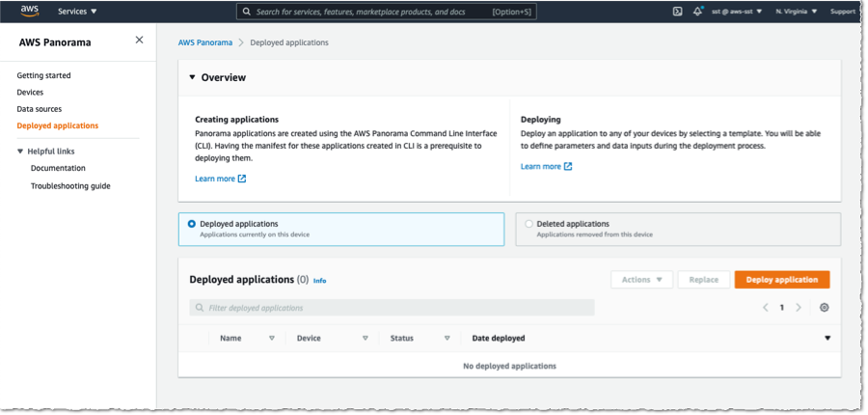Click the AWS Panorama breadcrumb
Image resolution: width=868 pixels, height=415 pixels.
(x=205, y=42)
